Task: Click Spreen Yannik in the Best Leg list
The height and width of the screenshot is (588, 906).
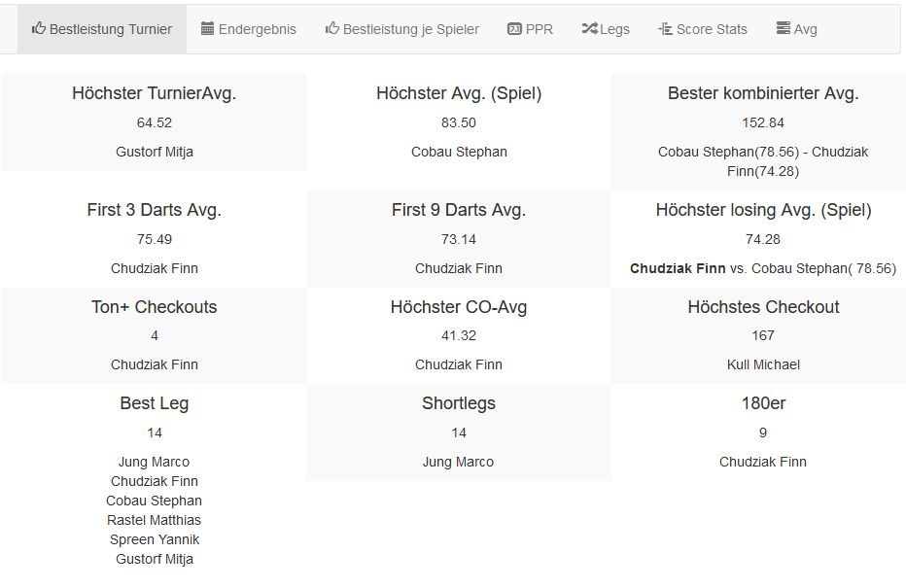Action: (155, 539)
